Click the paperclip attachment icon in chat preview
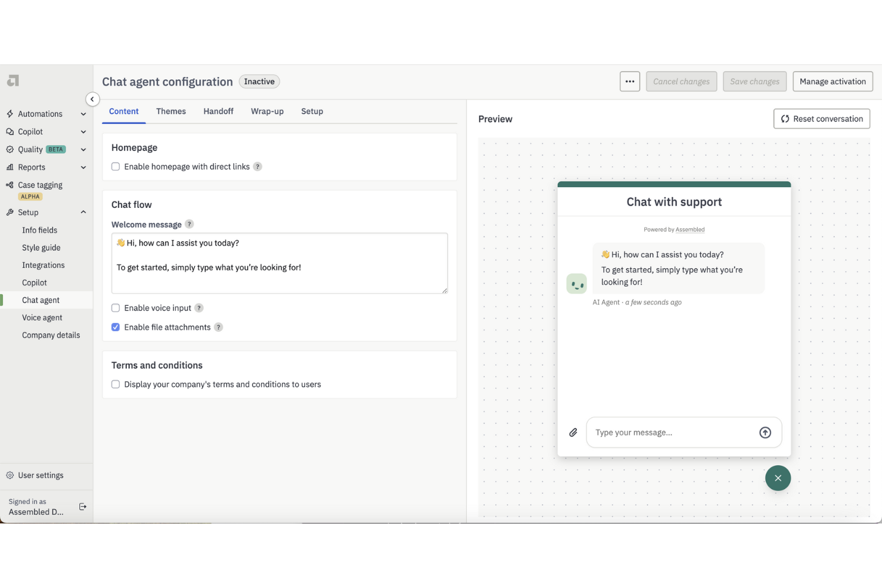 573,432
